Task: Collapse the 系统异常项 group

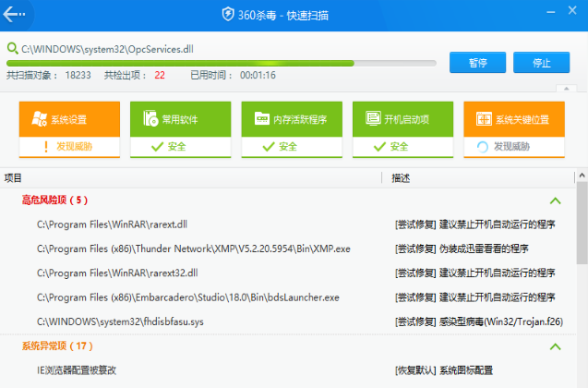Action: 555,346
